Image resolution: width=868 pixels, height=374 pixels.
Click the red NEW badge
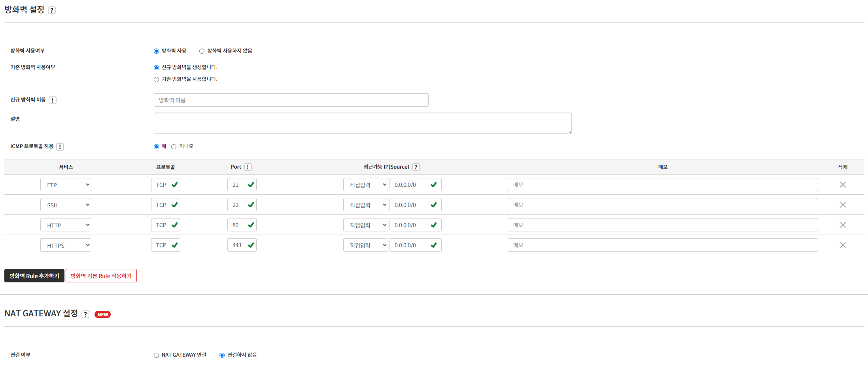102,314
